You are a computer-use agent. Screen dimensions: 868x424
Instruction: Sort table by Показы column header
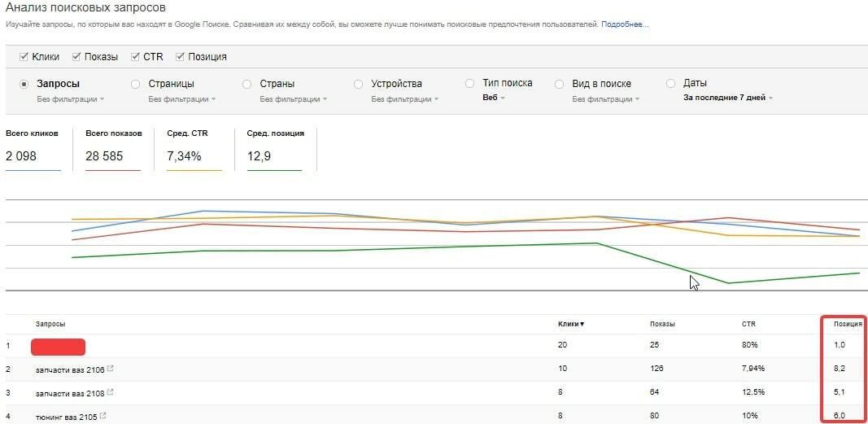(662, 324)
